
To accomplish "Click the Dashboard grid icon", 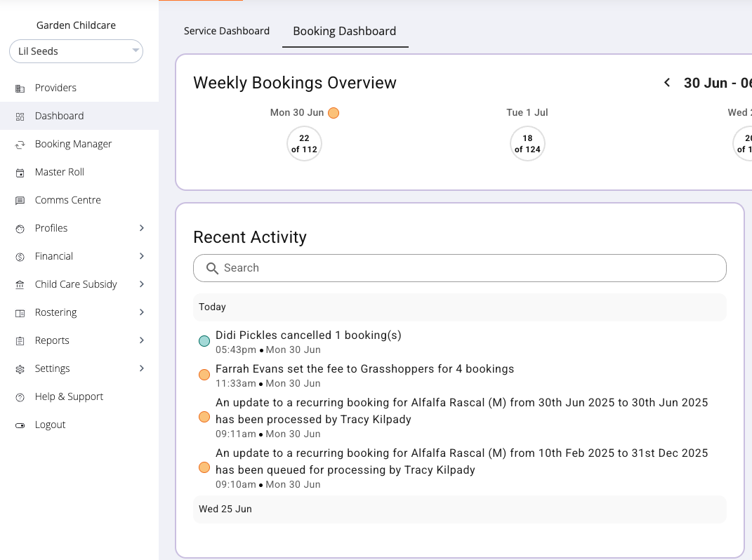I will (x=20, y=116).
